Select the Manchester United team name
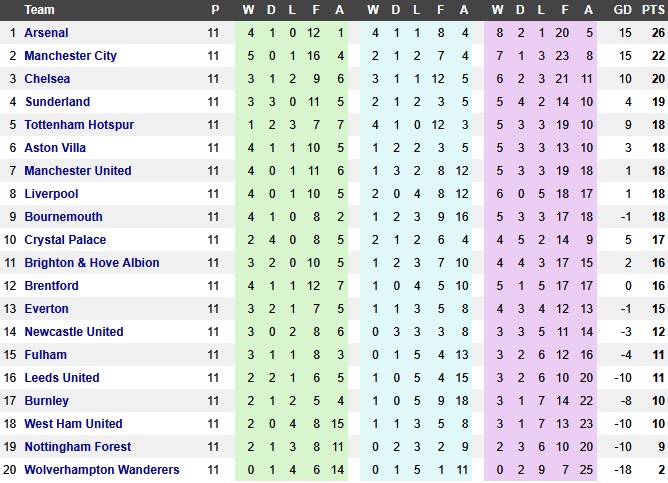 coord(77,171)
